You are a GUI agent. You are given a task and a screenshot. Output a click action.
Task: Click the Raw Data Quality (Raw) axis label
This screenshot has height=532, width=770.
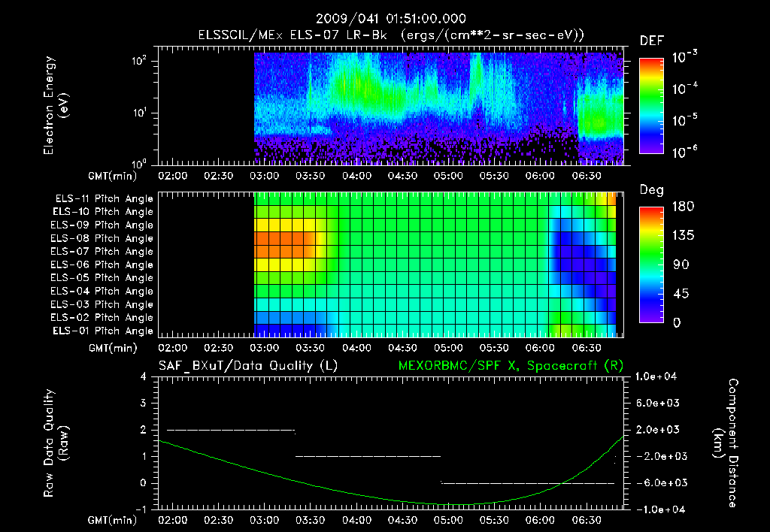[x=56, y=443]
